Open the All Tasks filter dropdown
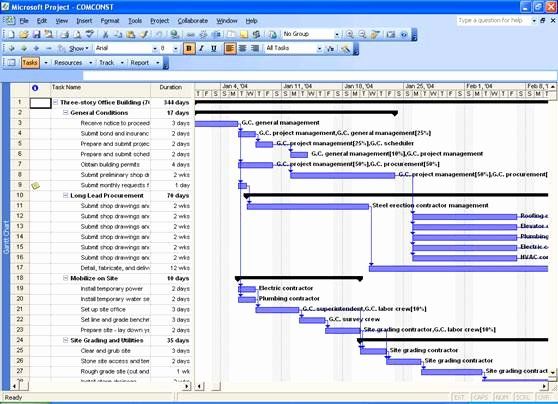The image size is (558, 404). tap(319, 48)
